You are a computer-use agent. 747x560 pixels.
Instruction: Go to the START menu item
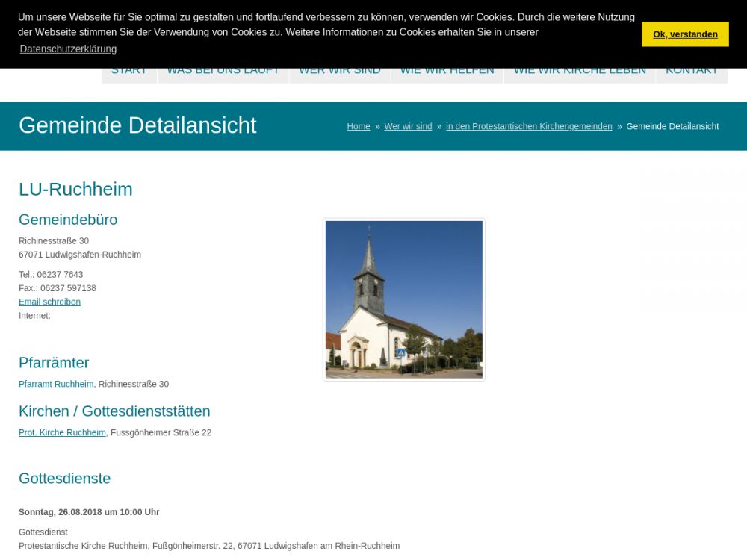129,74
